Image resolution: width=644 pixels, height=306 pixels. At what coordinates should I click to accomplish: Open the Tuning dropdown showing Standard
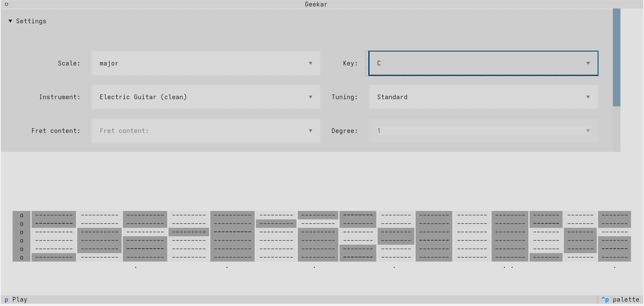pyautogui.click(x=483, y=97)
